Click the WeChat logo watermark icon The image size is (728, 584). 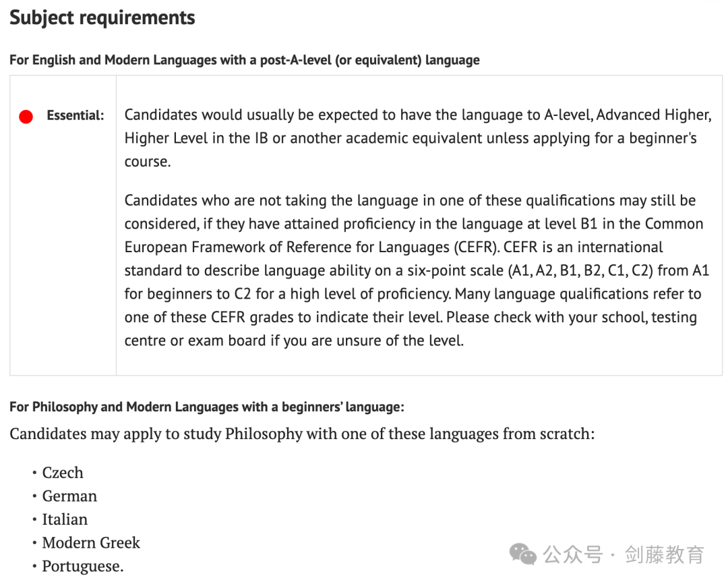523,554
